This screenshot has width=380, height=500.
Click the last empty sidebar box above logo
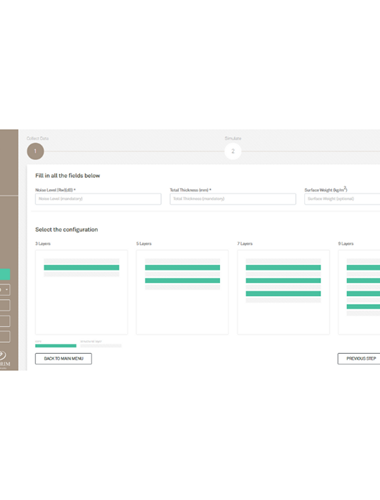(x=5, y=337)
